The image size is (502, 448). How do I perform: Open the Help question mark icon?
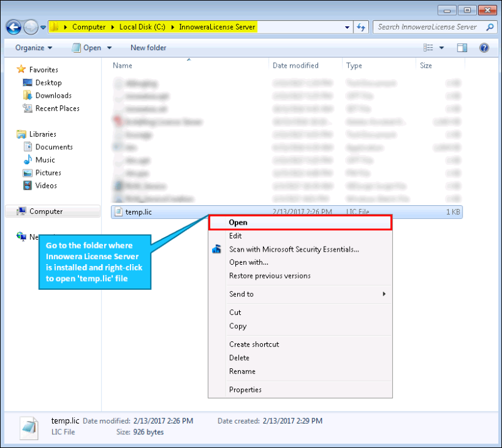484,48
